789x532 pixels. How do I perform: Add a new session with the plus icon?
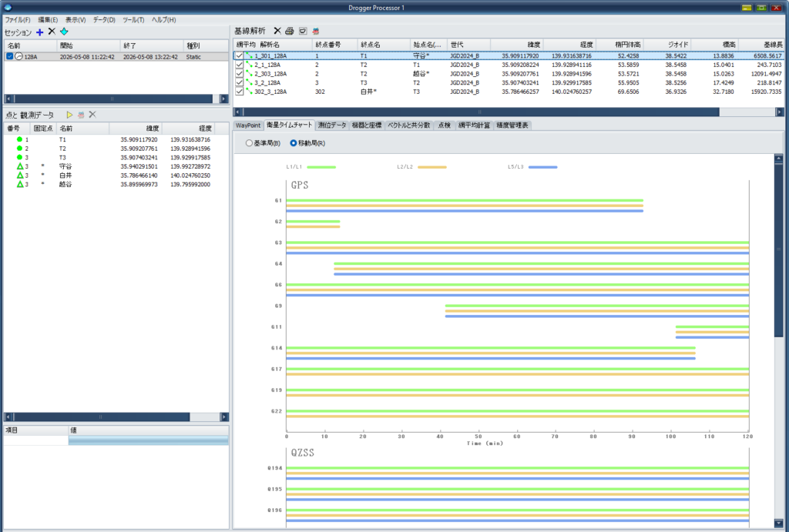[40, 32]
